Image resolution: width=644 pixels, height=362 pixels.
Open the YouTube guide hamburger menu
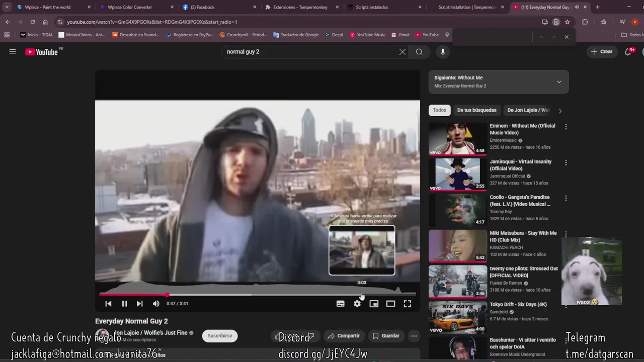click(x=13, y=52)
